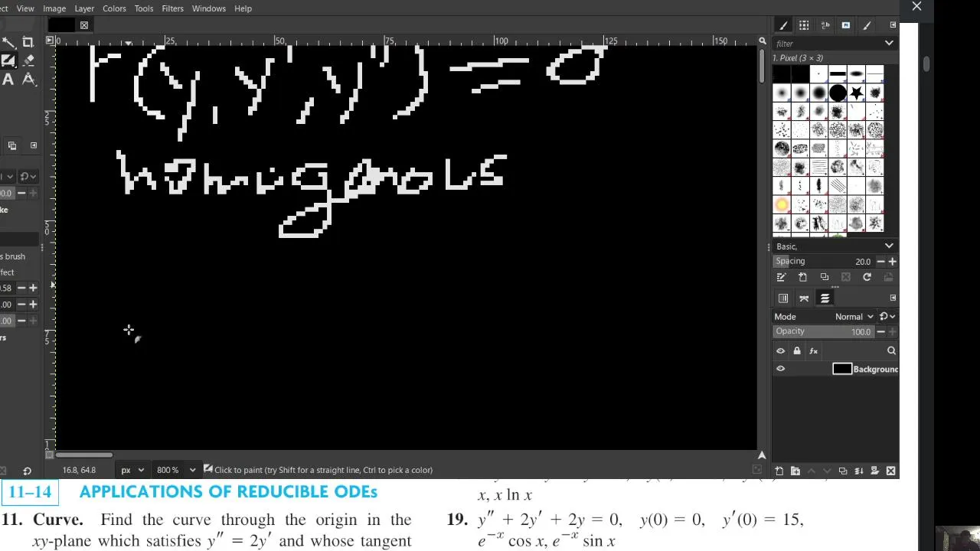Image resolution: width=980 pixels, height=551 pixels.
Task: Select the Text tool
Action: [x=8, y=79]
